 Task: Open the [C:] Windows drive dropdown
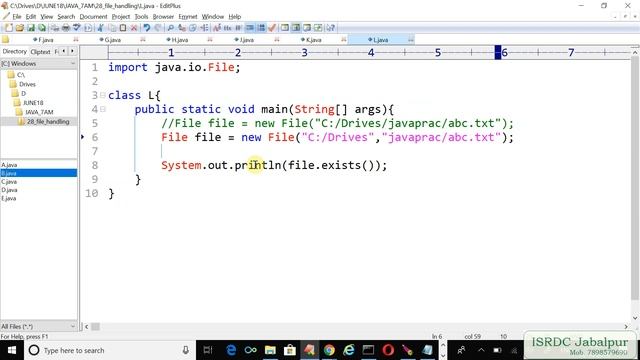pyautogui.click(x=38, y=64)
